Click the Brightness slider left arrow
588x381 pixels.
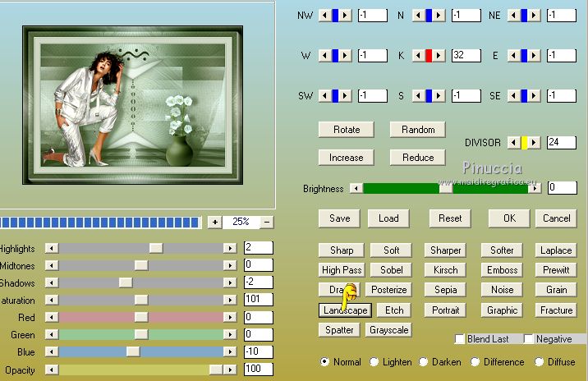356,188
